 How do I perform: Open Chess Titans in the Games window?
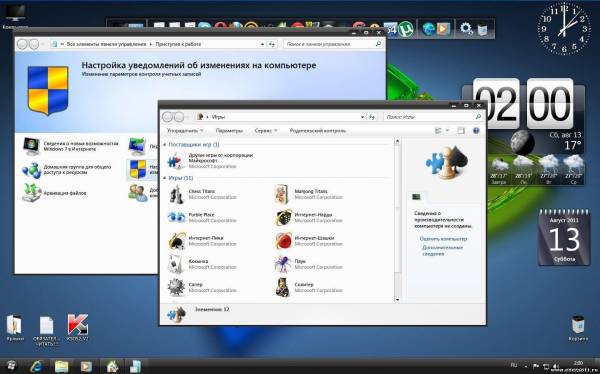202,194
